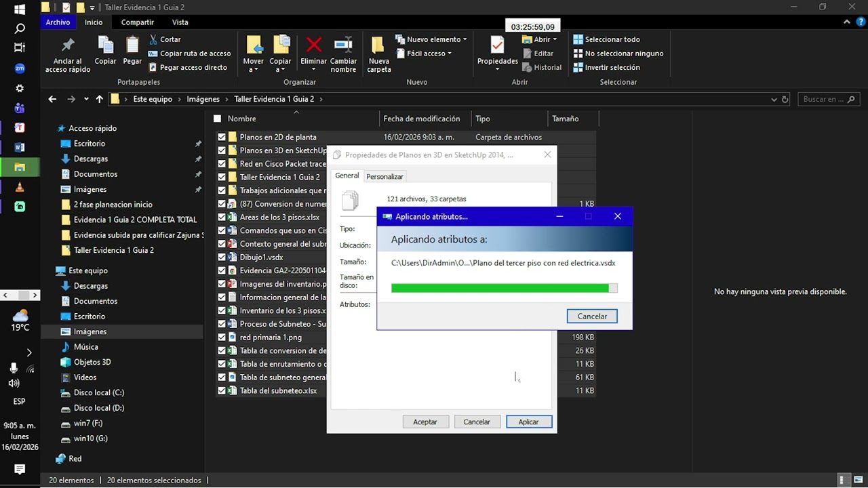Expand breadcrumb chevron after Este equipo
The width and height of the screenshot is (868, 488).
180,99
